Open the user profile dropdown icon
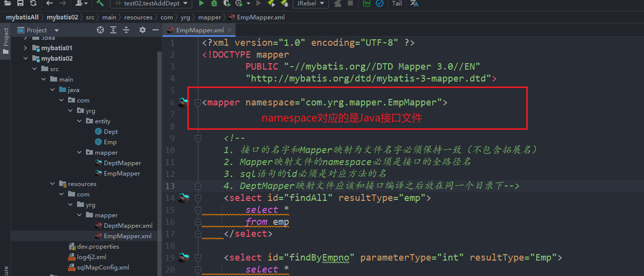The width and height of the screenshot is (644, 276). (82, 3)
